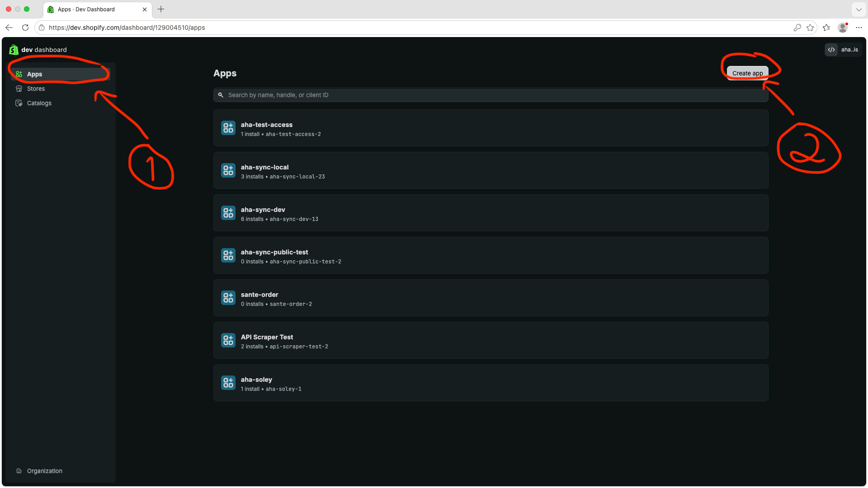Click the password key icon in address bar
Viewport: 868px width, 488px height.
click(797, 28)
